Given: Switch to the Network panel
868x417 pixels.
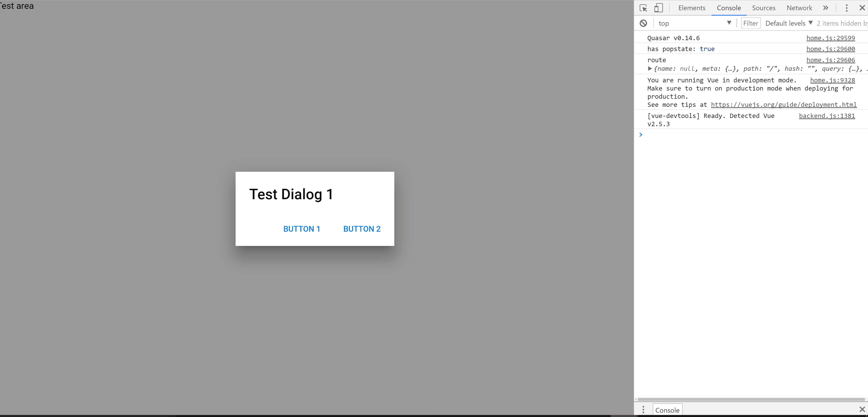Looking at the screenshot, I should (799, 8).
